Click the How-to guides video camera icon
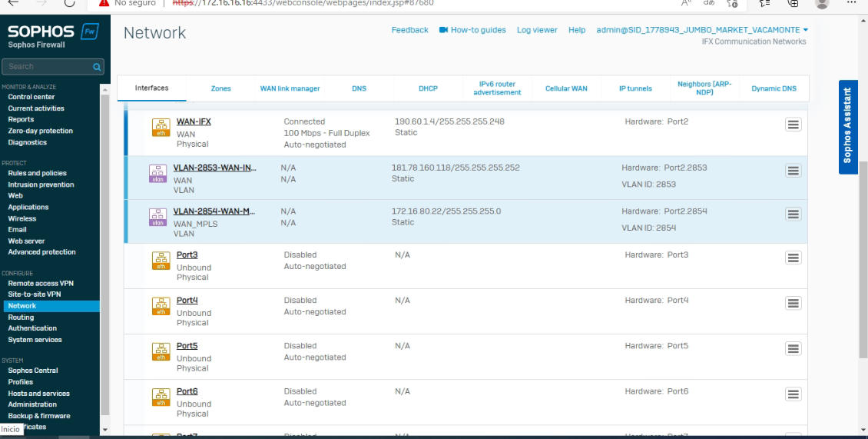Viewport: 868px width, 439px height. pos(443,30)
